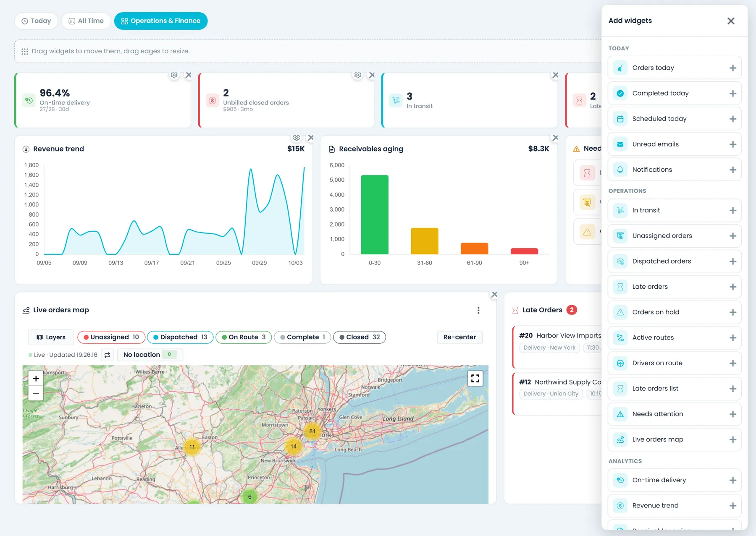This screenshot has width=756, height=536.
Task: Click the green 0-30 receivables bar
Action: click(375, 214)
